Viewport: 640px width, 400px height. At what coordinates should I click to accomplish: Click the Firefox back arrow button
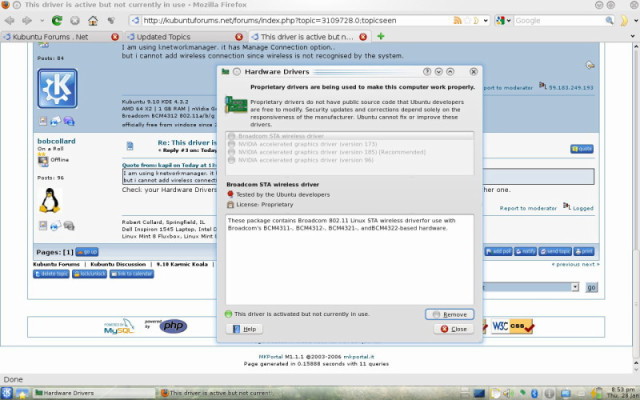[x=11, y=20]
